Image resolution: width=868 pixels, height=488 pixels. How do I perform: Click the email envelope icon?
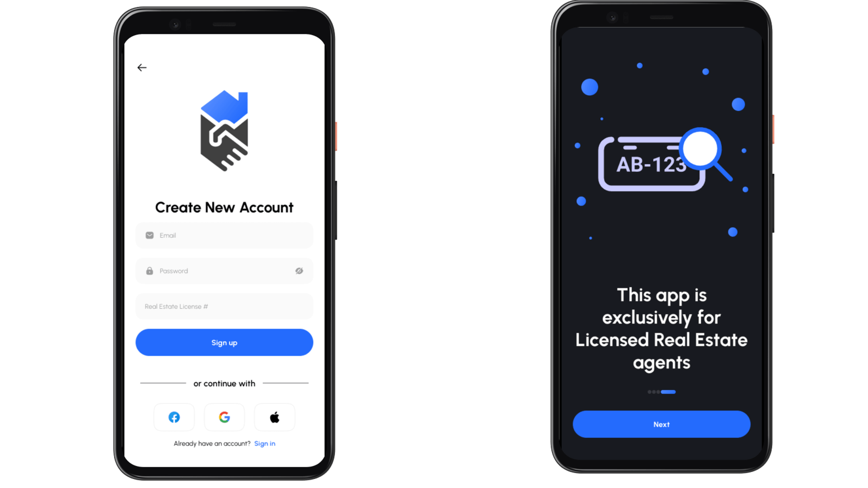pyautogui.click(x=150, y=235)
